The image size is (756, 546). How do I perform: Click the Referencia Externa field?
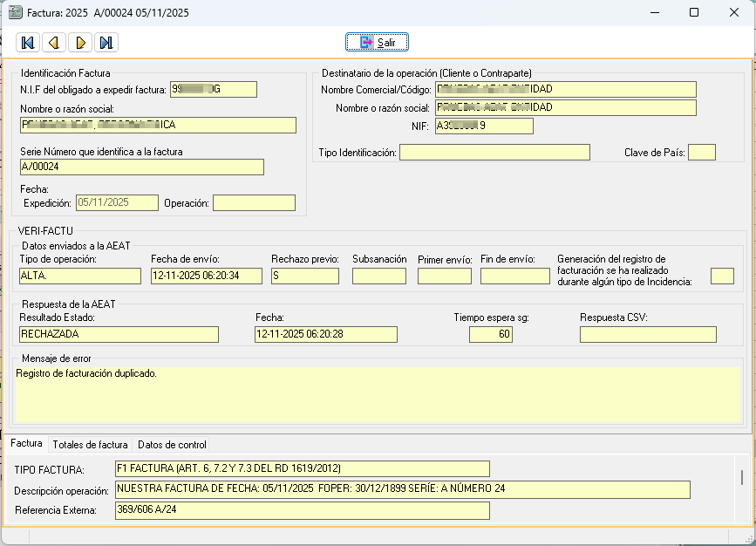click(x=302, y=510)
